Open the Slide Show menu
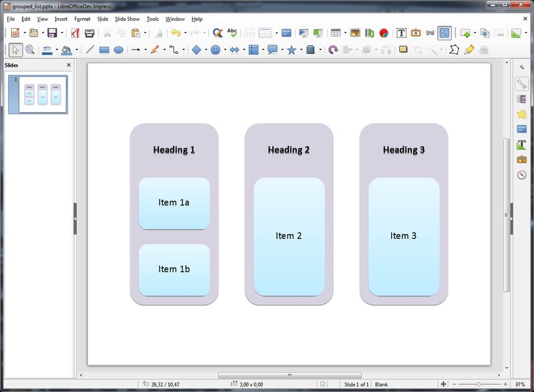 [127, 19]
